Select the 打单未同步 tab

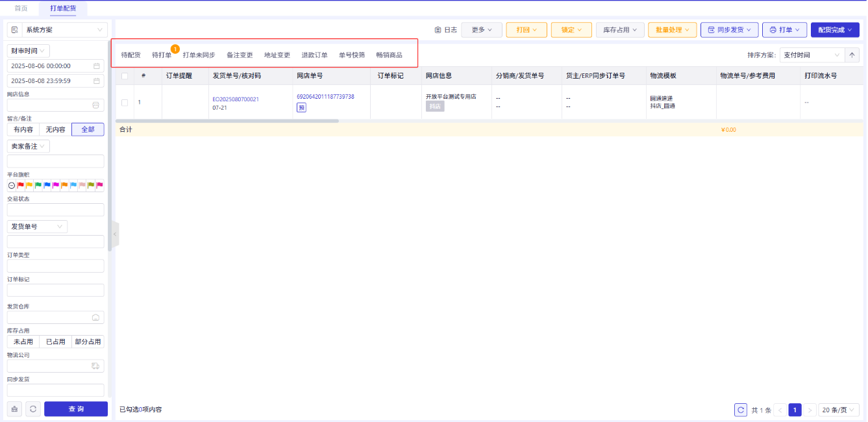click(x=199, y=55)
